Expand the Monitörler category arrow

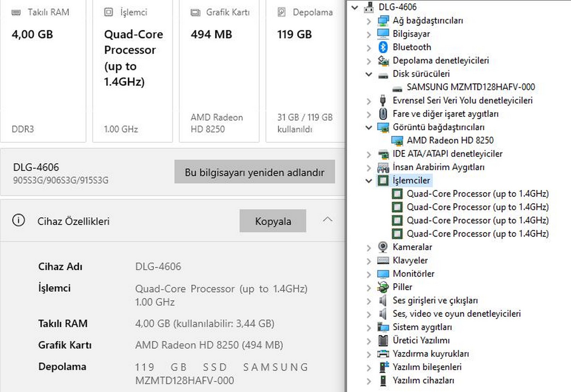point(369,274)
